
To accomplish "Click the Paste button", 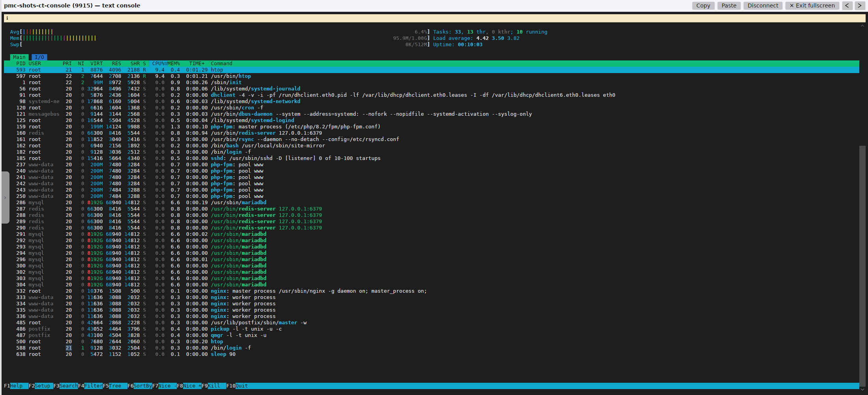I will pyautogui.click(x=729, y=6).
